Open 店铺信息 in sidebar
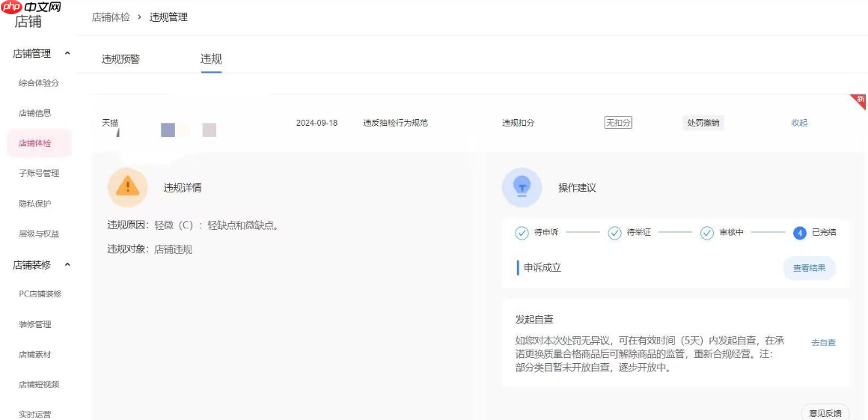 [x=35, y=113]
